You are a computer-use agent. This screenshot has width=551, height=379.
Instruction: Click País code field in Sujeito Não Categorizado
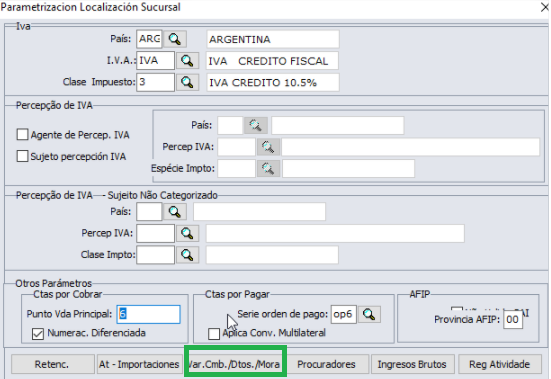click(x=149, y=212)
